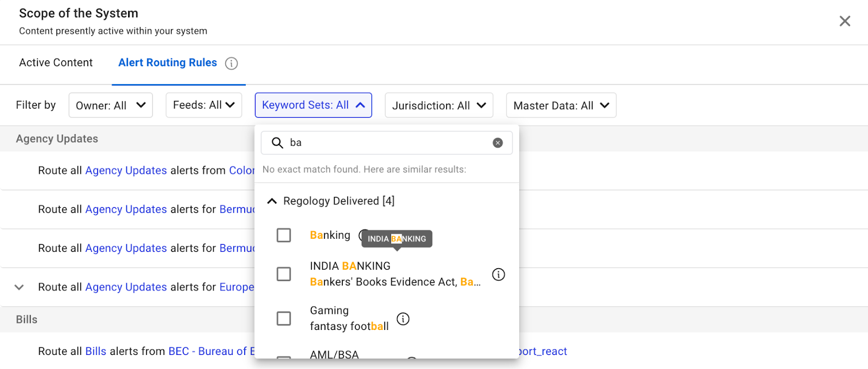Collapse the Regology Delivered group
The height and width of the screenshot is (369, 868).
pyautogui.click(x=272, y=201)
